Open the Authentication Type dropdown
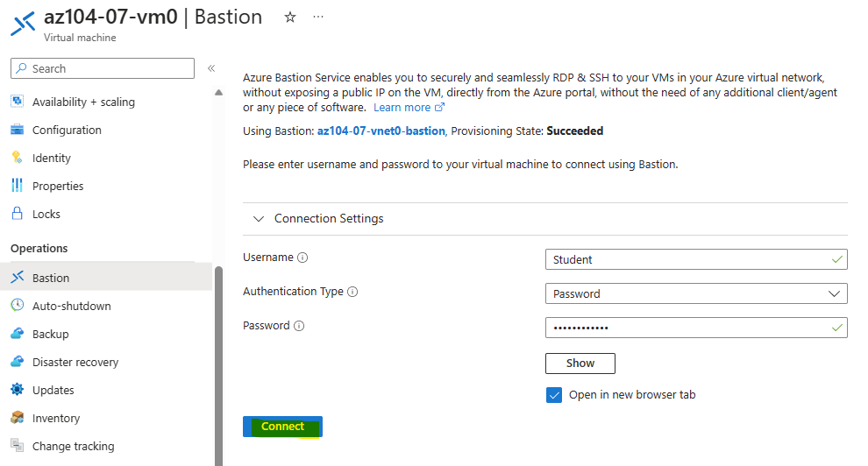 pos(696,293)
